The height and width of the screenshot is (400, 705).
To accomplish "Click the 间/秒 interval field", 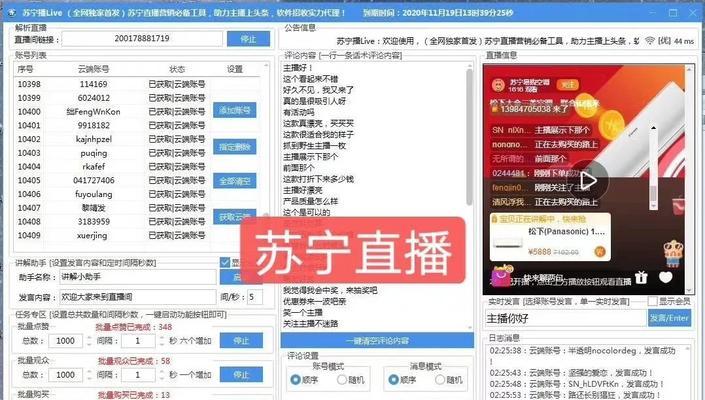I will [255, 297].
